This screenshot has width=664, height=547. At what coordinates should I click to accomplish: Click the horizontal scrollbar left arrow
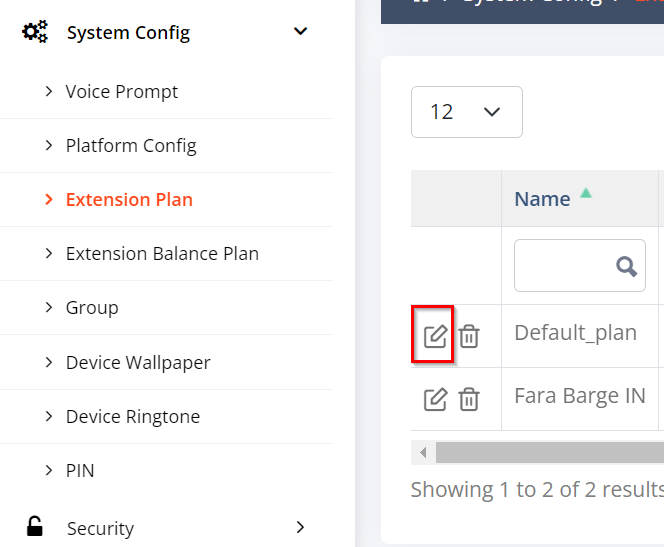[x=423, y=453]
